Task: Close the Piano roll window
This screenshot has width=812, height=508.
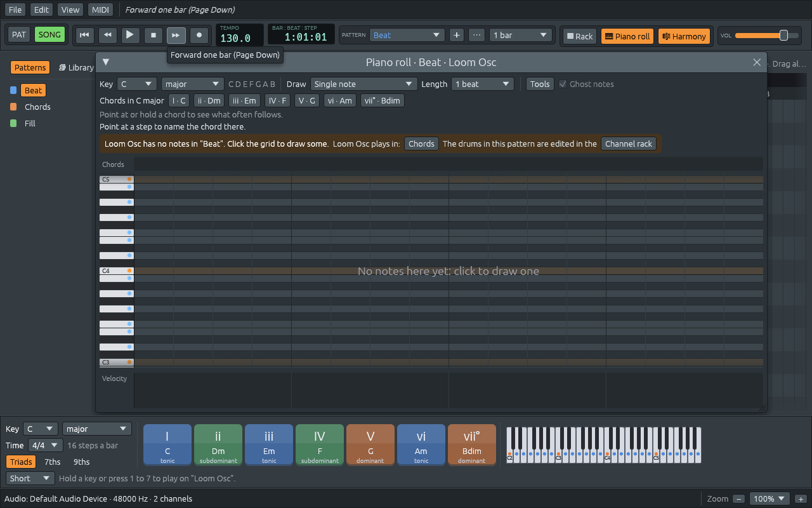Action: [x=757, y=62]
